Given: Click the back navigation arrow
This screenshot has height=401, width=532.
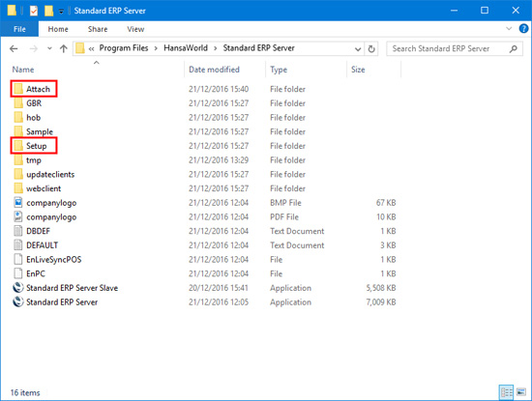Looking at the screenshot, I should coord(14,49).
